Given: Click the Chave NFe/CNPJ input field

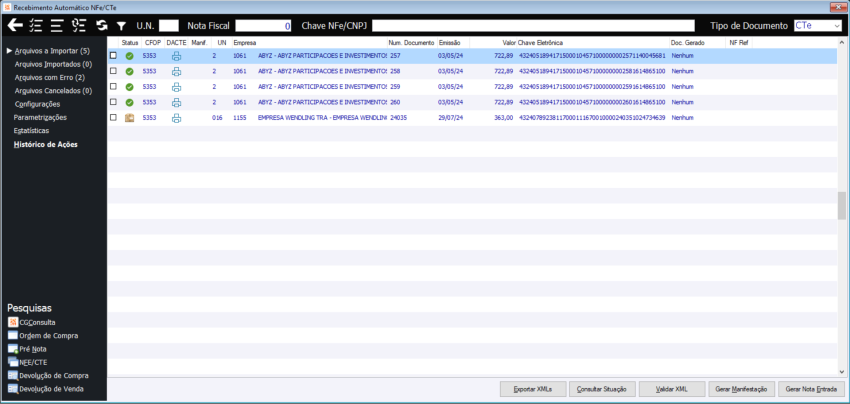Looking at the screenshot, I should coord(533,25).
